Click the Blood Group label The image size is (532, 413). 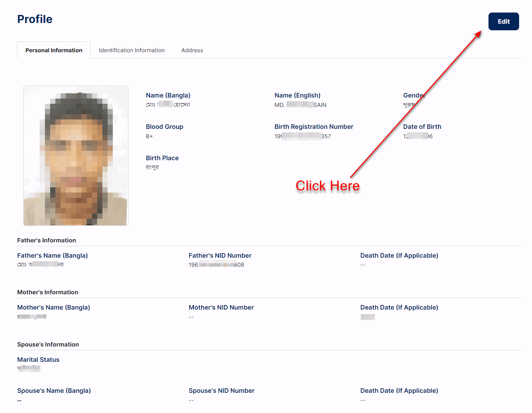(164, 127)
